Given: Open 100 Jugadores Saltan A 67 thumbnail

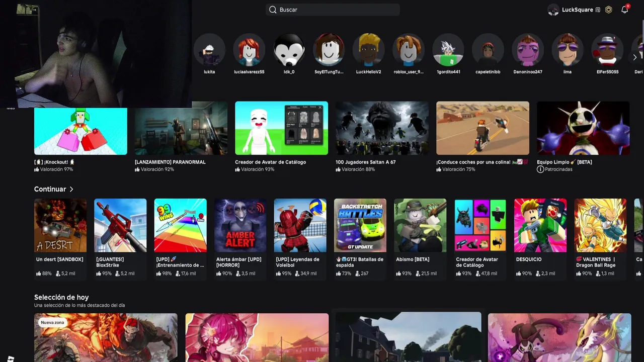Looking at the screenshot, I should coord(382,128).
